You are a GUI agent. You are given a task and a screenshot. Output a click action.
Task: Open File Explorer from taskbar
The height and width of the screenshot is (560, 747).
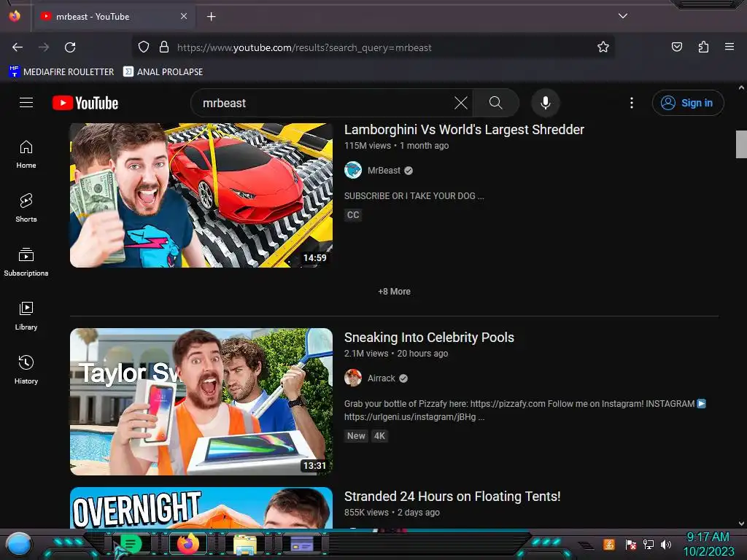pos(245,544)
